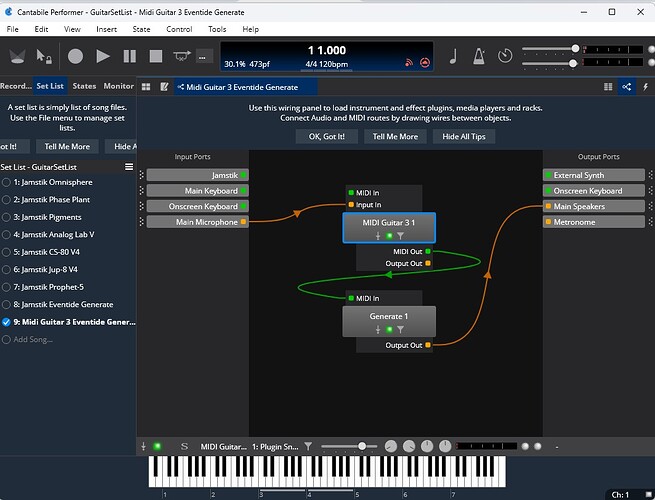655x500 pixels.
Task: Select the Metronome output port
Action: pos(594,222)
